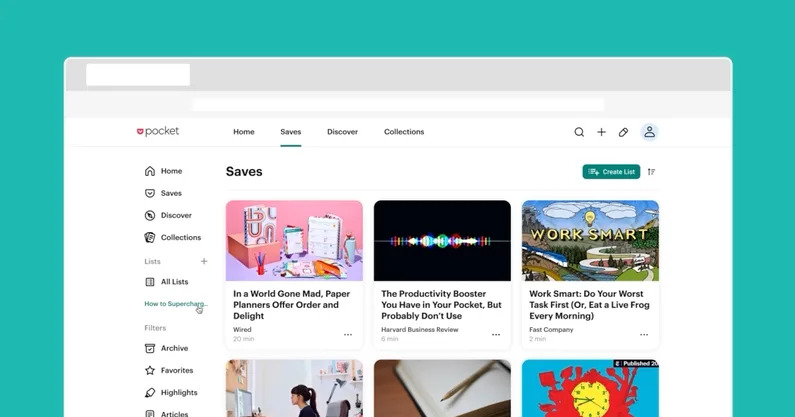Click All Lists icon in sidebar
Image resolution: width=795 pixels, height=417 pixels.
pyautogui.click(x=150, y=282)
